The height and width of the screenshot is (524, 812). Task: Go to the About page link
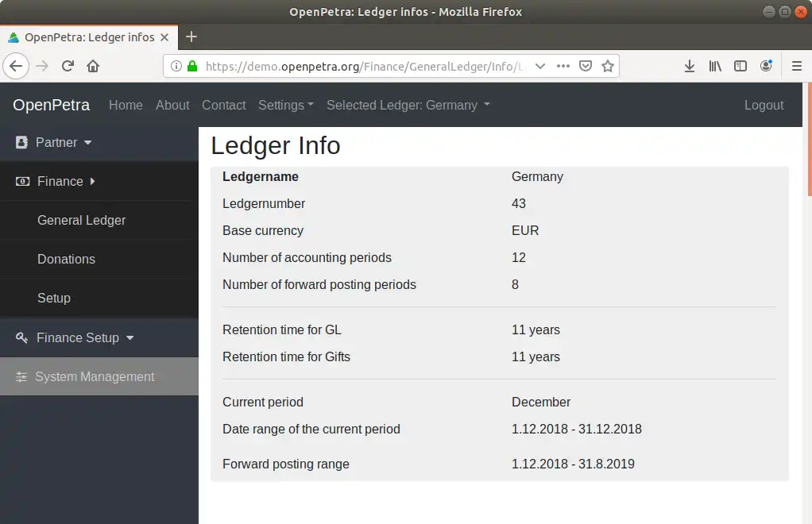[x=172, y=106]
